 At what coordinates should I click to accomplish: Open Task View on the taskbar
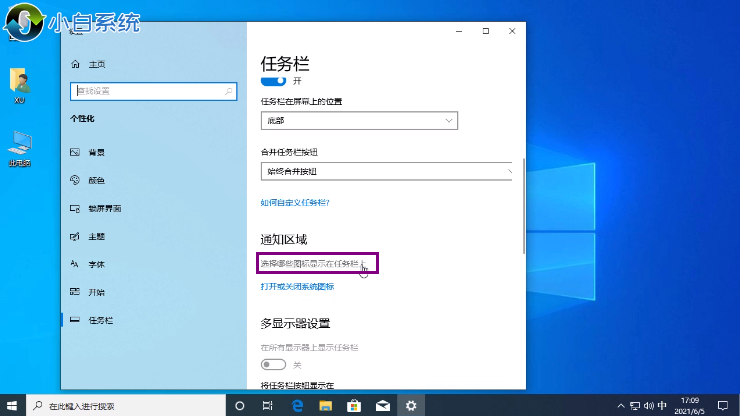coord(268,406)
